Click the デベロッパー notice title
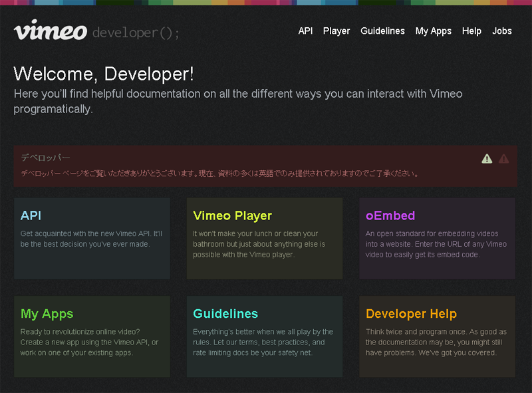Image resolution: width=532 pixels, height=393 pixels. coord(45,158)
